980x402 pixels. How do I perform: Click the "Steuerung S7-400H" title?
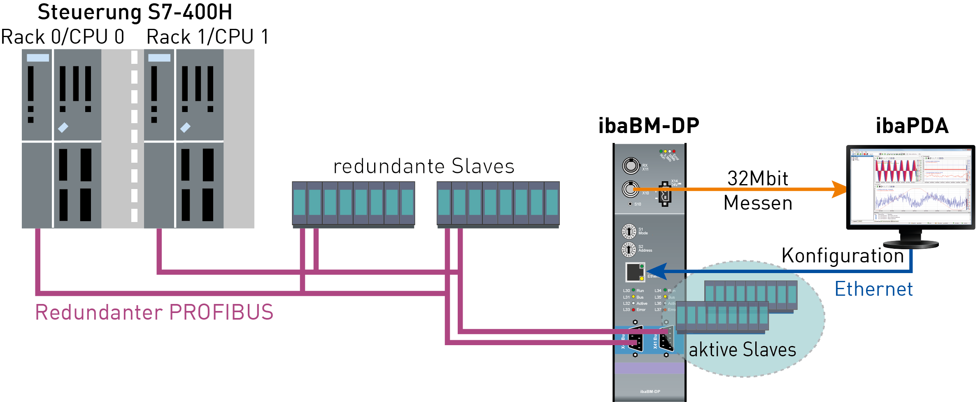point(135,12)
